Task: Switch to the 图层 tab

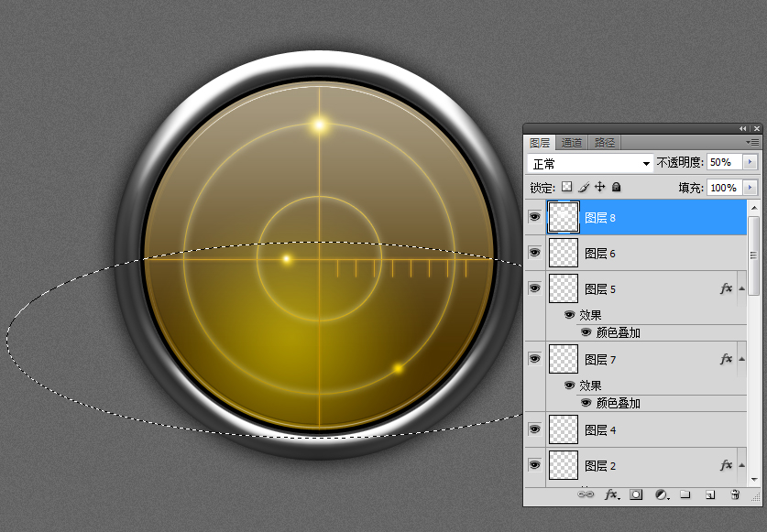Action: (540, 143)
